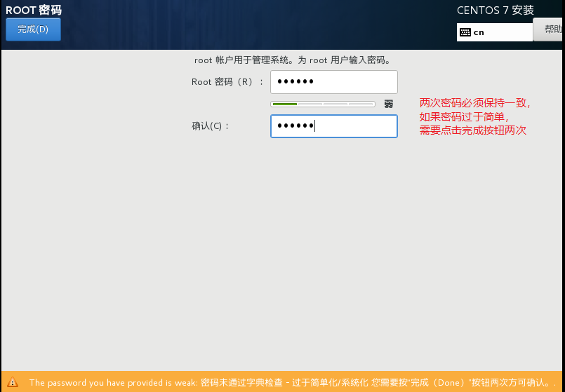Image resolution: width=565 pixels, height=392 pixels.
Task: Click the keyboard layout icon next to cn
Action: [x=465, y=32]
